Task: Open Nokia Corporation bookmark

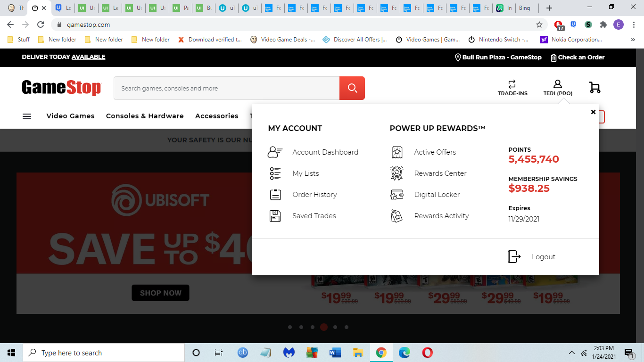Action: click(x=571, y=40)
